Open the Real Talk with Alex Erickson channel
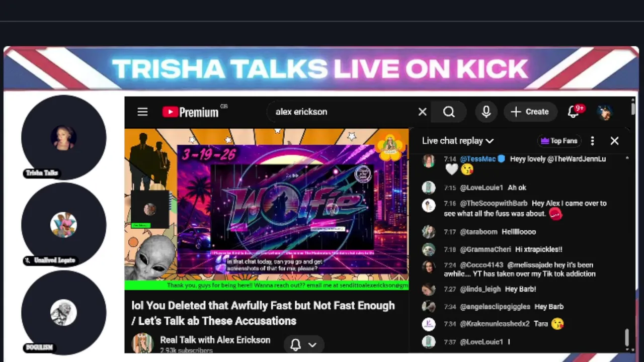This screenshot has width=644, height=362. coord(215,340)
